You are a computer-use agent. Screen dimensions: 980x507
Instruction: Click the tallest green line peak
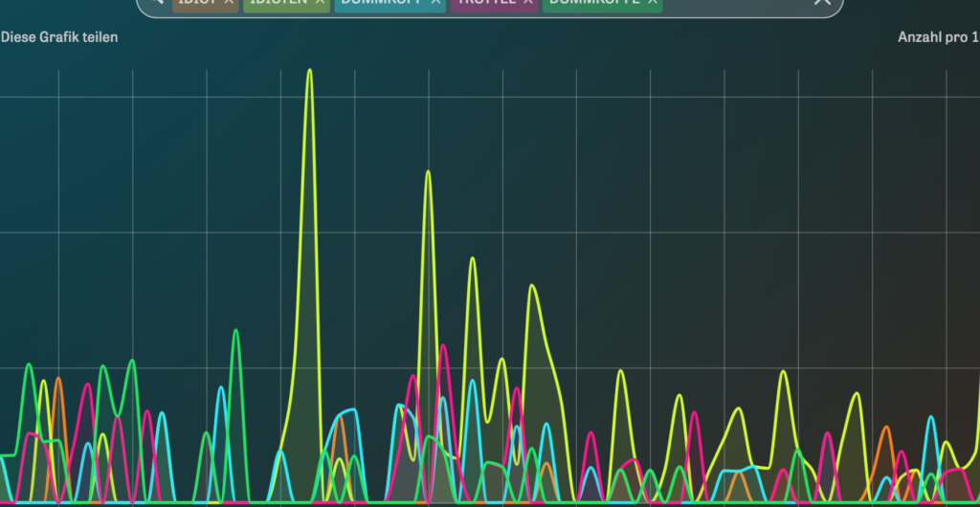[235, 331]
